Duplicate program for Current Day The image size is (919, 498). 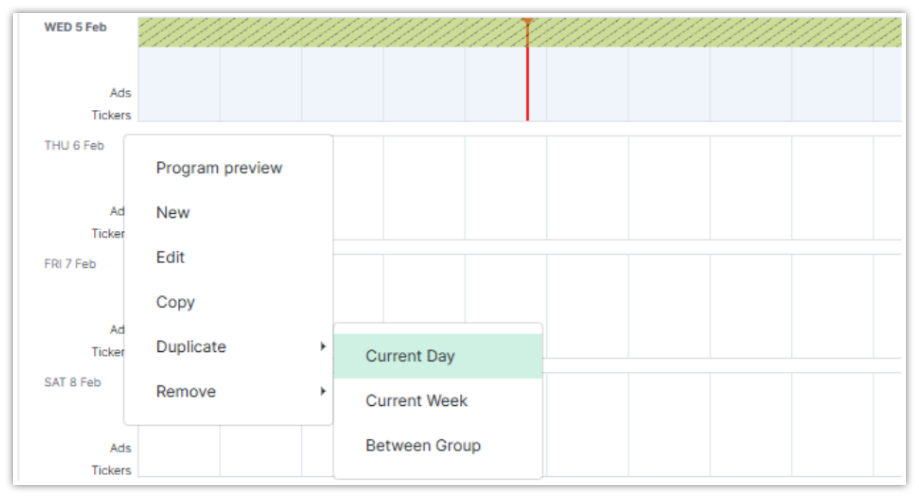pos(410,356)
